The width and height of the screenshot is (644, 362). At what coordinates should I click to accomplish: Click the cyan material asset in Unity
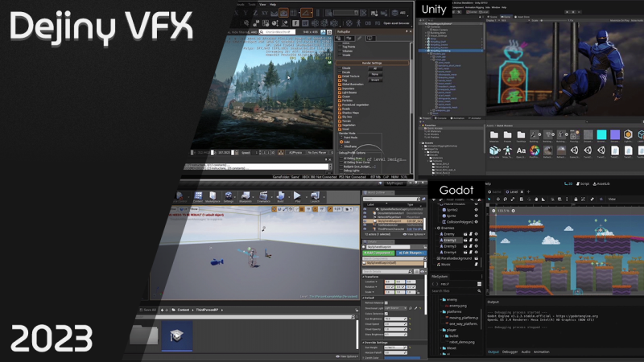(601, 135)
